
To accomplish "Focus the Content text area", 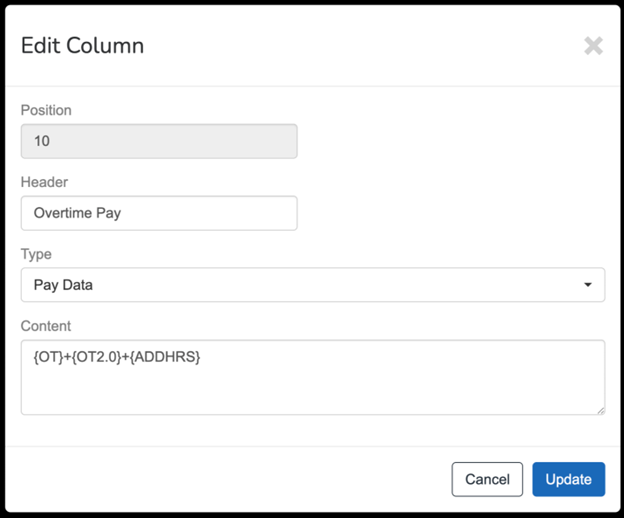I will (312, 377).
